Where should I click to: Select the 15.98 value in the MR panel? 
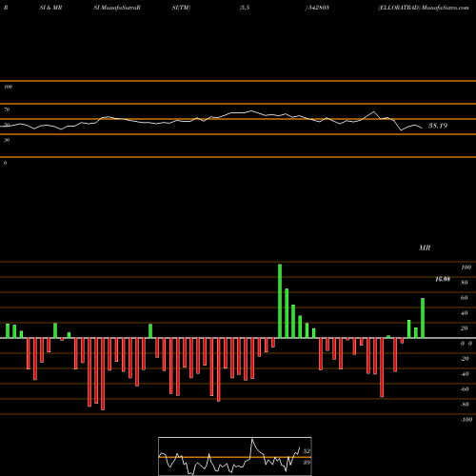click(x=443, y=279)
